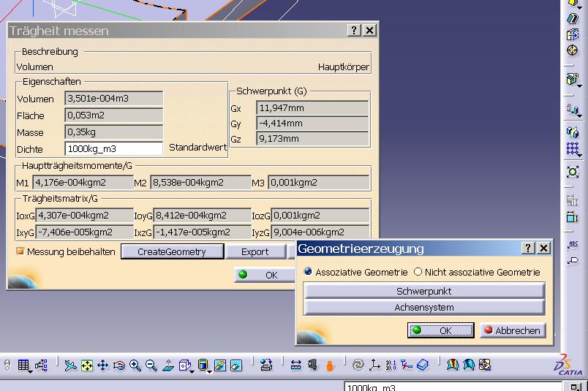Click the Dichte input field
588x391 pixels.
click(114, 149)
